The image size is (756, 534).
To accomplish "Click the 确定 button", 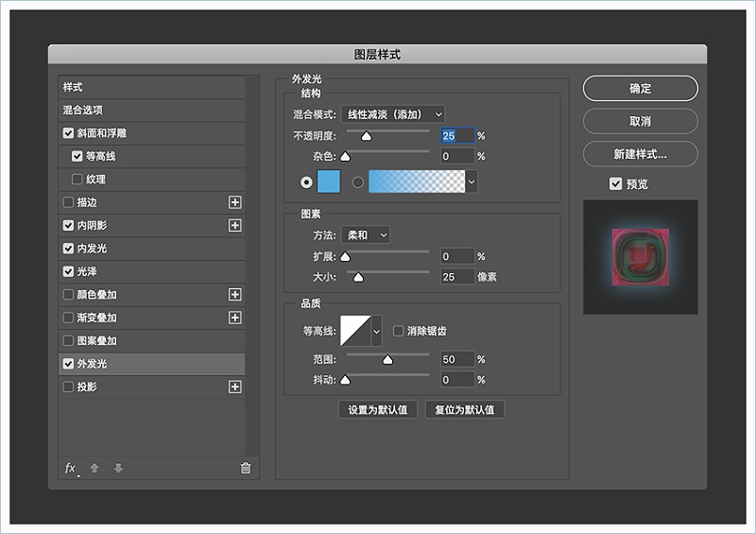I will coord(640,88).
